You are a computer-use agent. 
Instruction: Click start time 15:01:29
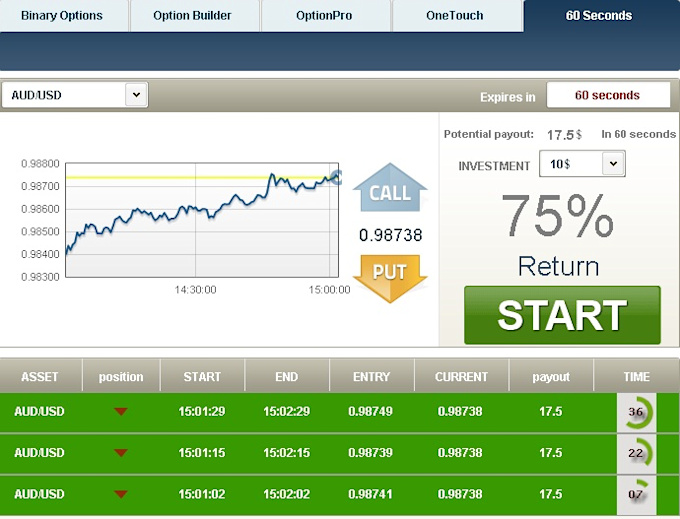(202, 411)
